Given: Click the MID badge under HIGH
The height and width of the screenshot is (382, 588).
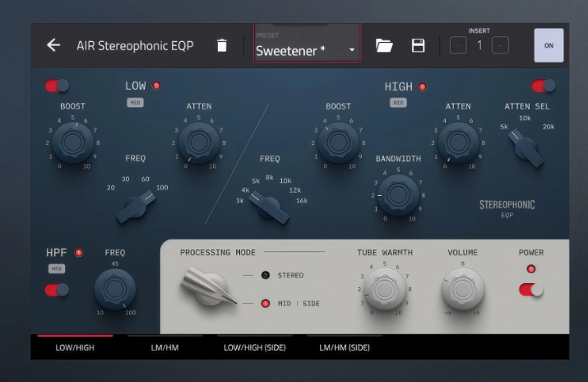Looking at the screenshot, I should [x=398, y=102].
